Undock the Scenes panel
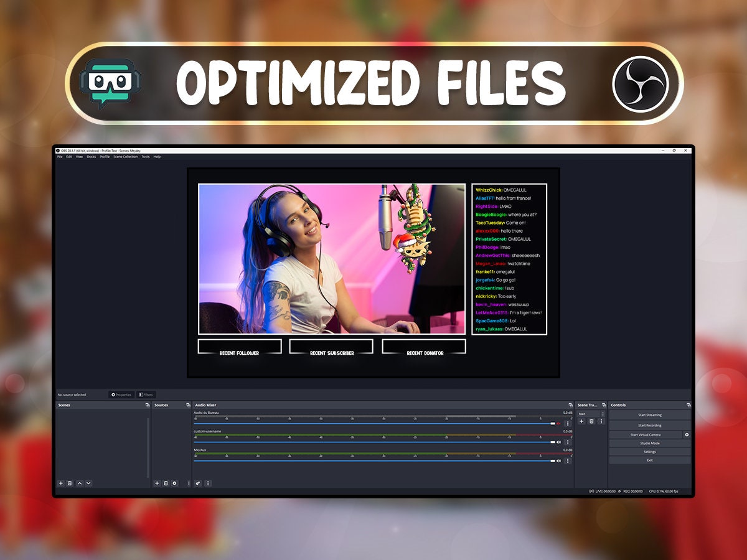 (x=148, y=405)
